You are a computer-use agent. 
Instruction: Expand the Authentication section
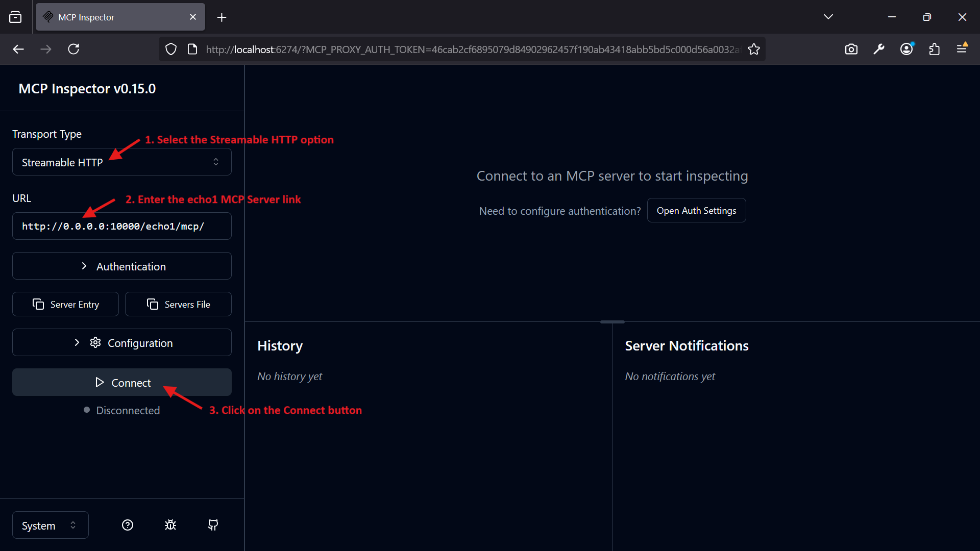point(122,266)
